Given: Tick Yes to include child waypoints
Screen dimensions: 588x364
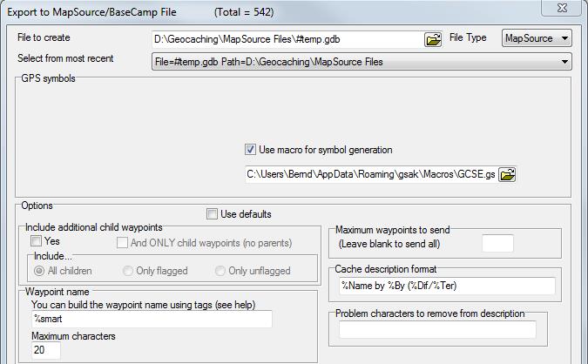Looking at the screenshot, I should pos(36,241).
